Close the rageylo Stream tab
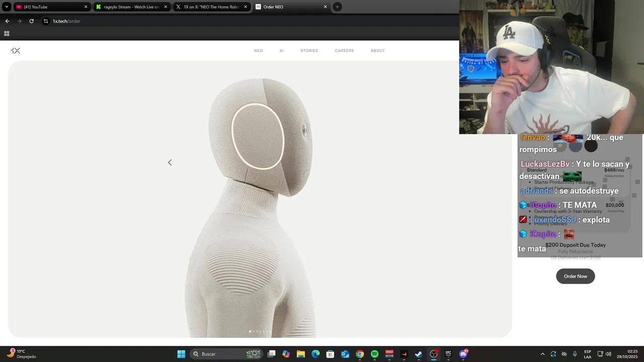Viewport: 644px width, 362px height. tap(166, 7)
